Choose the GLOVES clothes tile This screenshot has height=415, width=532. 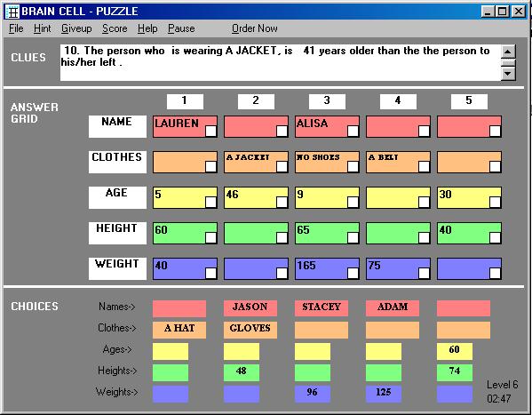(x=250, y=330)
